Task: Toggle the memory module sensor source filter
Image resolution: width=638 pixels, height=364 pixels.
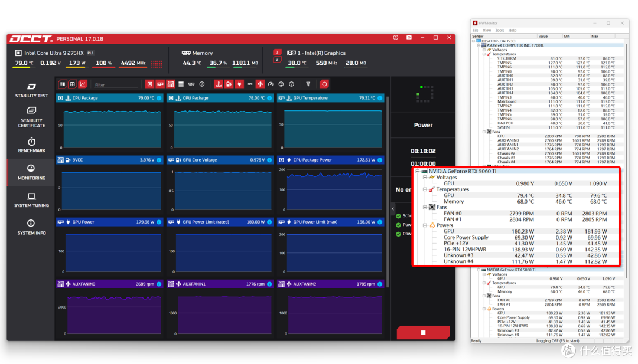Action: click(x=191, y=84)
